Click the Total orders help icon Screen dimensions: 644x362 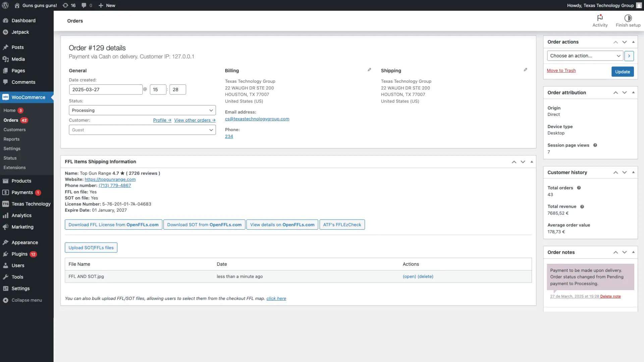579,188
